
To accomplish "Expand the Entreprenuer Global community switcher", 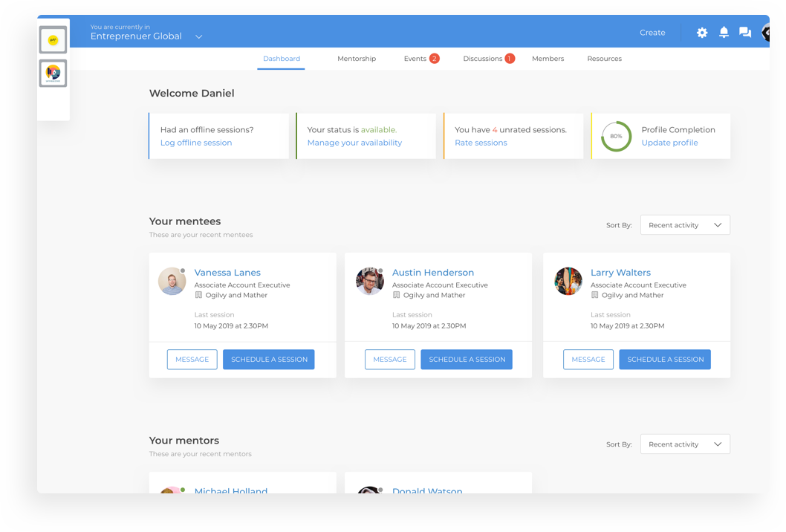I will [x=198, y=36].
